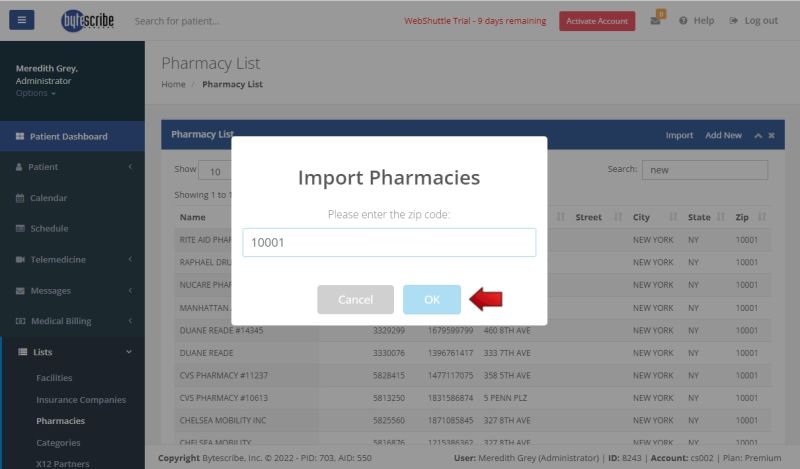Click the hamburger menu toggle button

(x=21, y=20)
